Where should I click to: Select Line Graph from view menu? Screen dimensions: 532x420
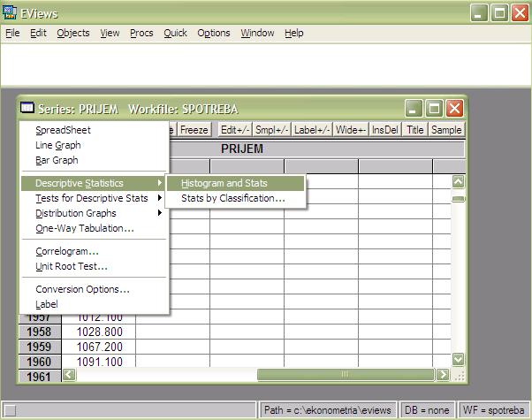(x=57, y=145)
